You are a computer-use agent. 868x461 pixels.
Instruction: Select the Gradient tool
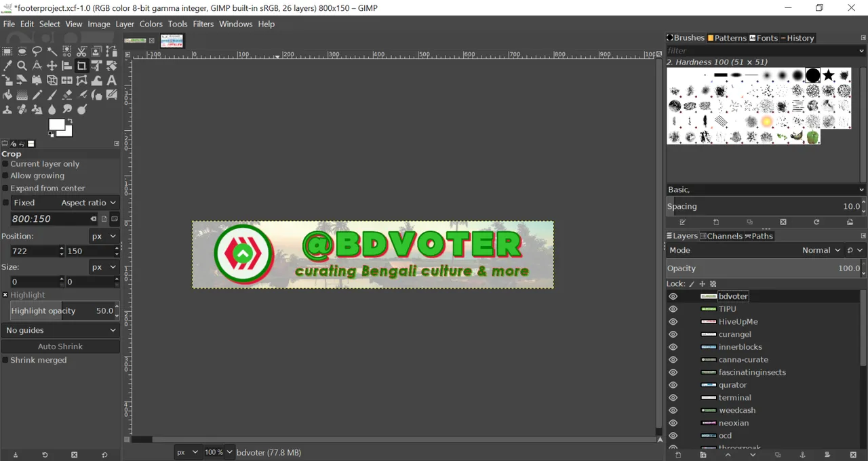point(22,95)
